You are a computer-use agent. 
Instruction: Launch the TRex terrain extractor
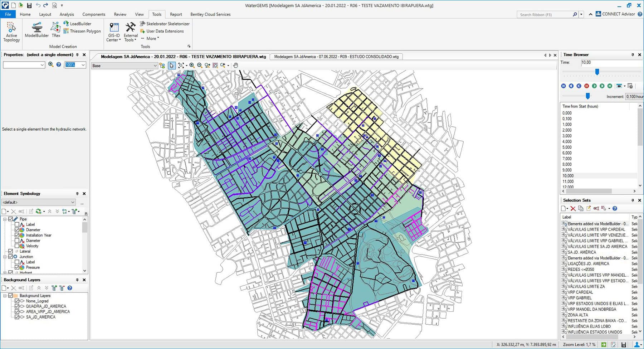56,30
